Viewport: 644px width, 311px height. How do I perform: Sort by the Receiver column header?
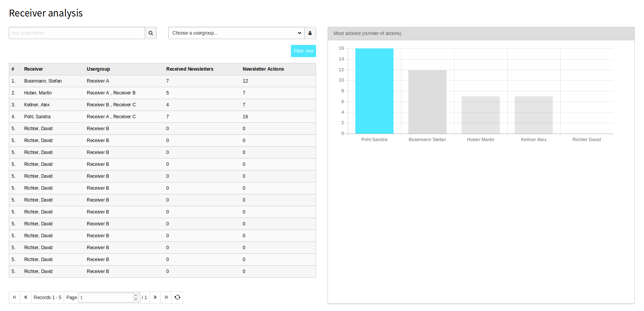[33, 69]
